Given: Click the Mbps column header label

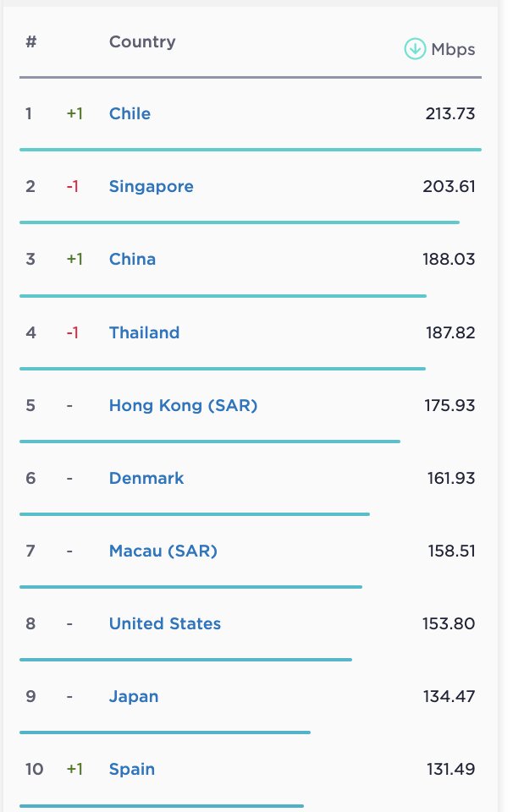Looking at the screenshot, I should 453,49.
